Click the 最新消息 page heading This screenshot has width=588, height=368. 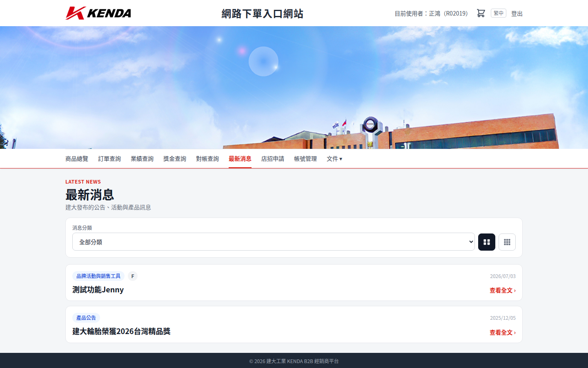click(x=90, y=195)
